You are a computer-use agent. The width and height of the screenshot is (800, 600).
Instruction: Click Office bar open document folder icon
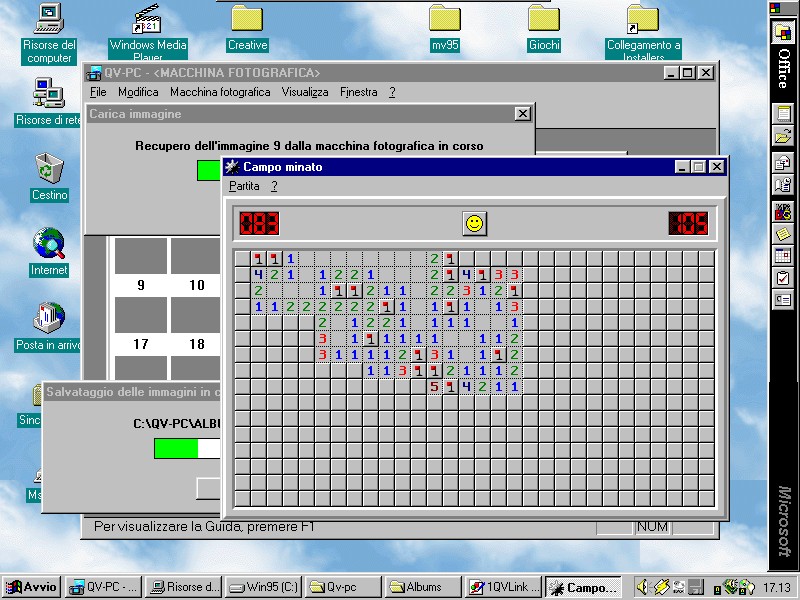pyautogui.click(x=783, y=137)
